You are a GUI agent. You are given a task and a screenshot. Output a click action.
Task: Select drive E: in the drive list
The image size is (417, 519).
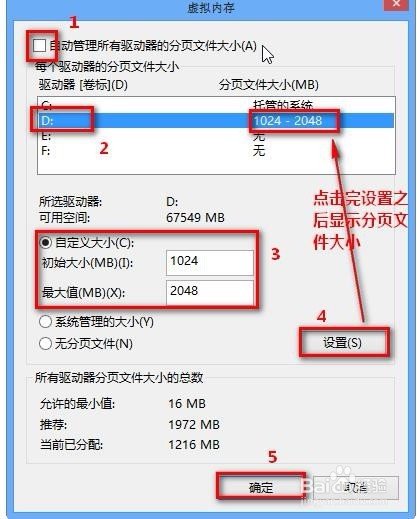pos(216,136)
